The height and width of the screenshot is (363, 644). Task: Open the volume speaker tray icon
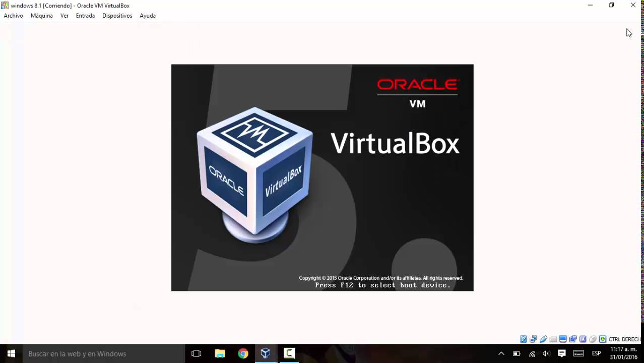click(546, 353)
